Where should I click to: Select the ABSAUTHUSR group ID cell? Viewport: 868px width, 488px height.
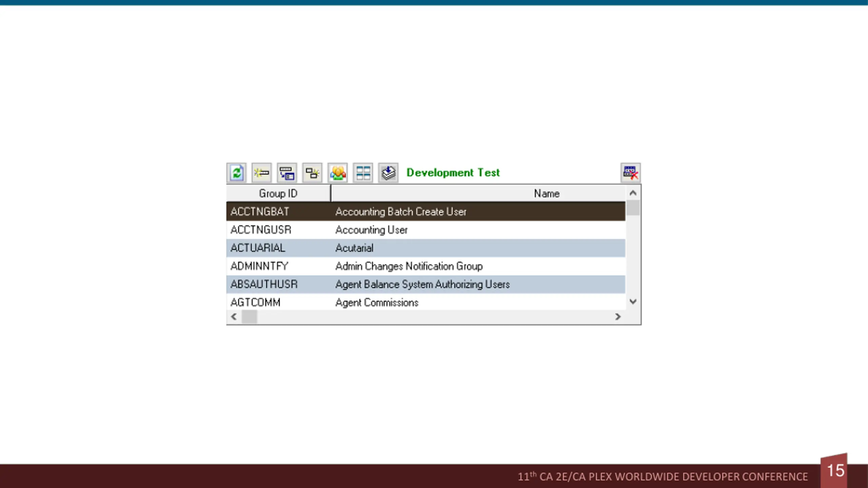279,284
